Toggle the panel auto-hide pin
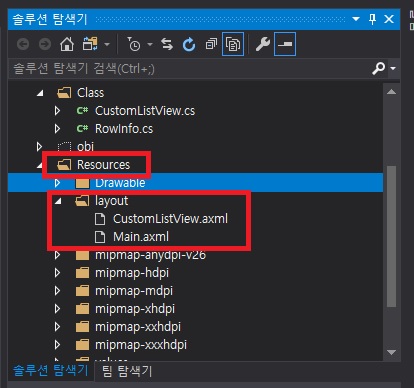Viewport: 414px width, 388px height. click(x=372, y=19)
